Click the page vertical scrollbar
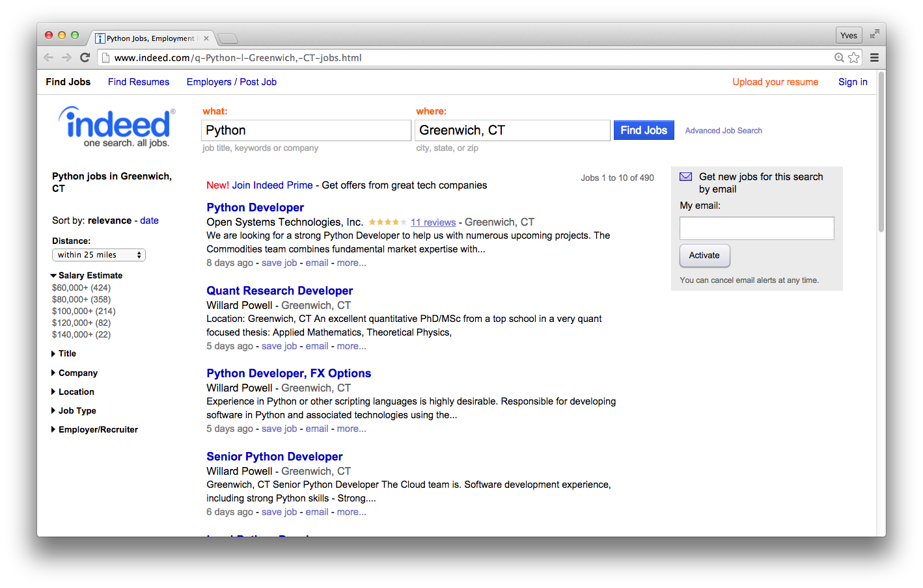Viewport: 923px width, 588px height. coord(881,152)
